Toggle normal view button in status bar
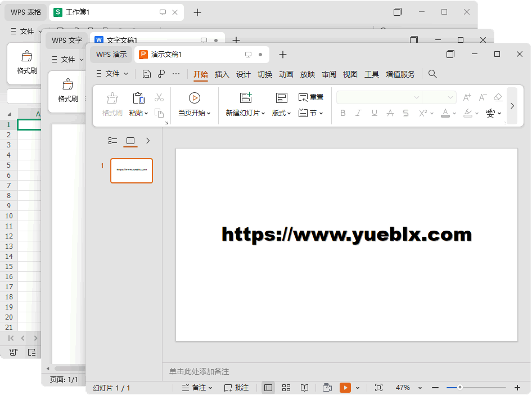 pos(268,388)
